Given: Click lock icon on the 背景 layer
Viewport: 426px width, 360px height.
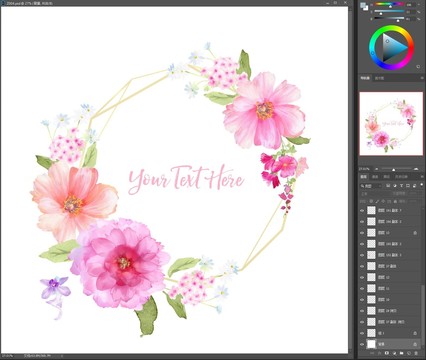Looking at the screenshot, I should tap(415, 344).
